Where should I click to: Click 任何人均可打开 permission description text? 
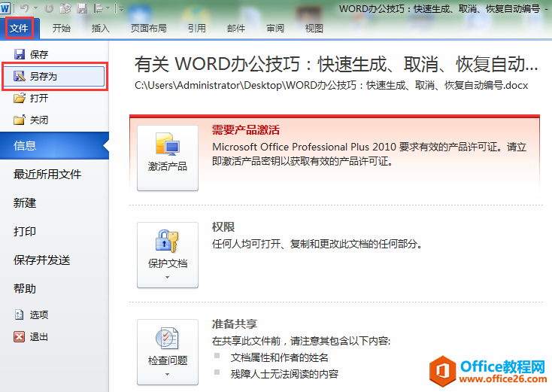(317, 244)
